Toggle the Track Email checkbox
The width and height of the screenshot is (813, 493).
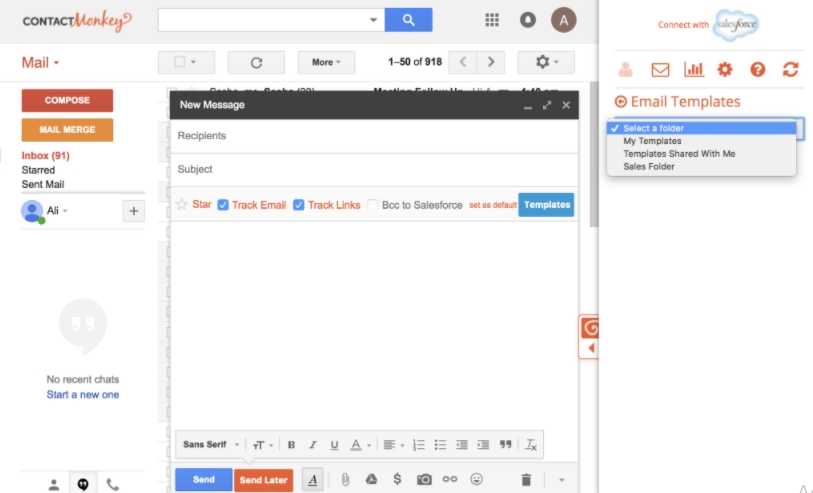click(224, 205)
